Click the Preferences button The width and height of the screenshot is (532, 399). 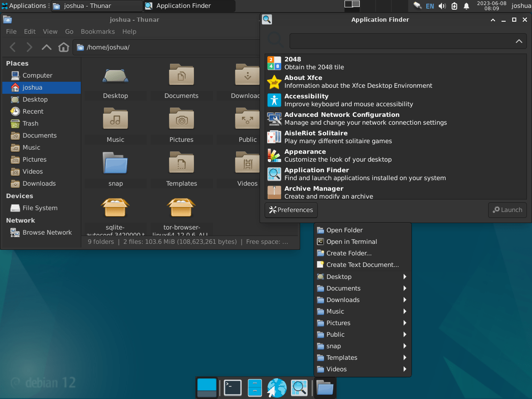coord(290,210)
